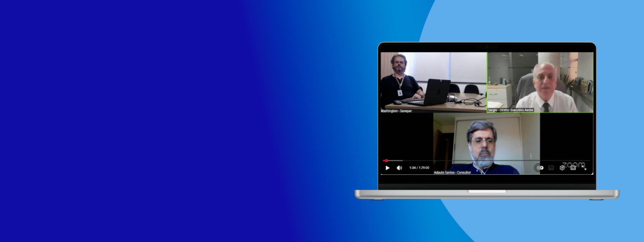Click the 1:34 / 1:29:00 time display
Screen dimensions: 644x242
click(419, 168)
